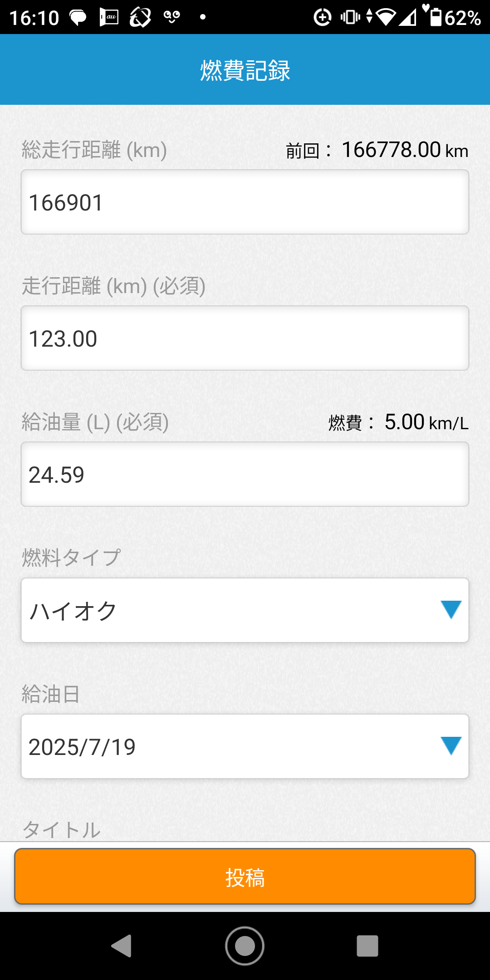Tap the chat bubble notification icon
This screenshot has height=980, width=490.
coord(78,18)
